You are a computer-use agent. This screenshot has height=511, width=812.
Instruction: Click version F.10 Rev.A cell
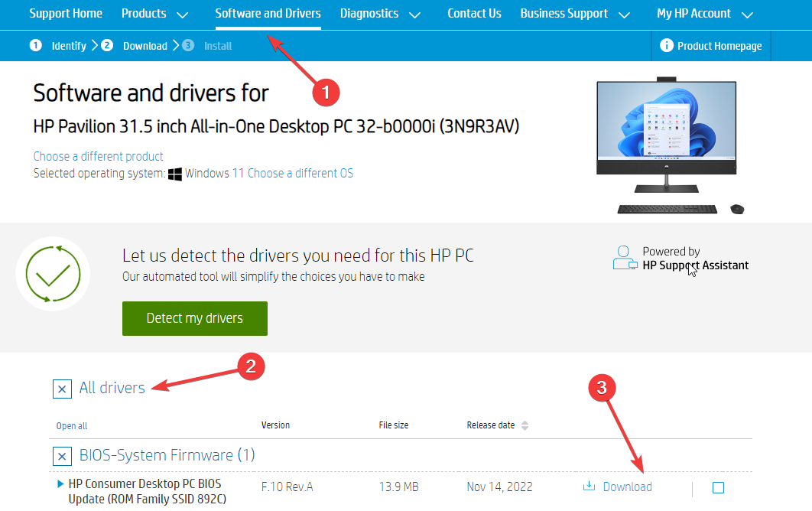click(x=287, y=487)
